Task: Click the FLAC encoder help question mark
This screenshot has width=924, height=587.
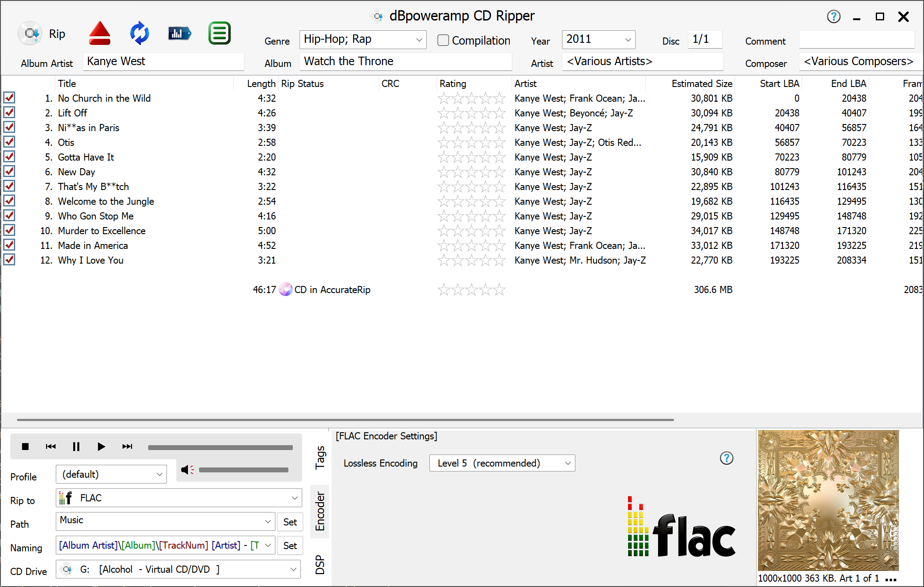Action: click(x=726, y=458)
